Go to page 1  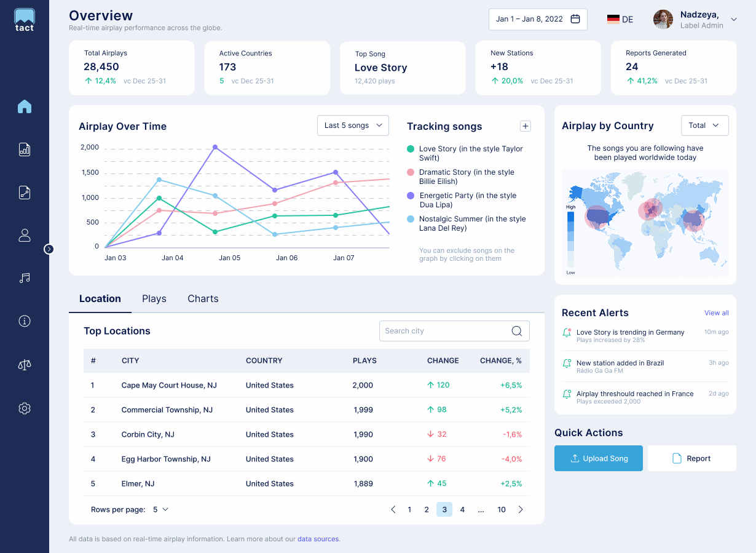tap(409, 509)
